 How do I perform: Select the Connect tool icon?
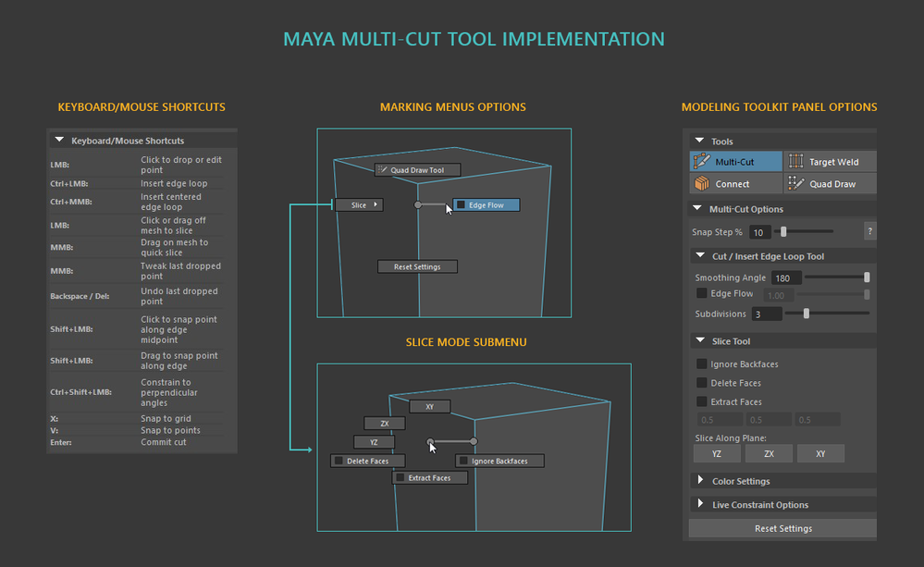[701, 184]
